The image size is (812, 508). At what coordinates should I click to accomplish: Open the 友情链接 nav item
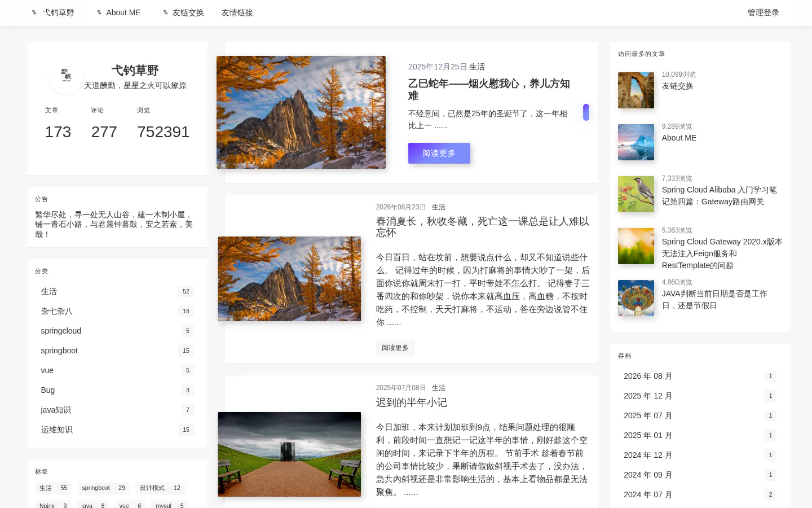click(x=237, y=12)
